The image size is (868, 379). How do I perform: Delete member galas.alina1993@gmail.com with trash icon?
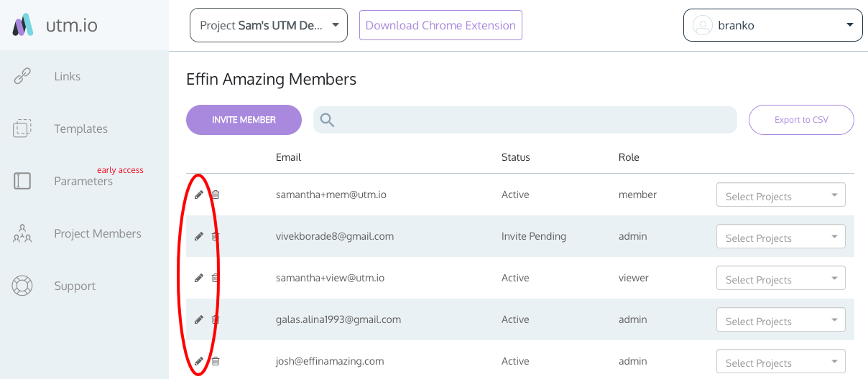tap(216, 319)
